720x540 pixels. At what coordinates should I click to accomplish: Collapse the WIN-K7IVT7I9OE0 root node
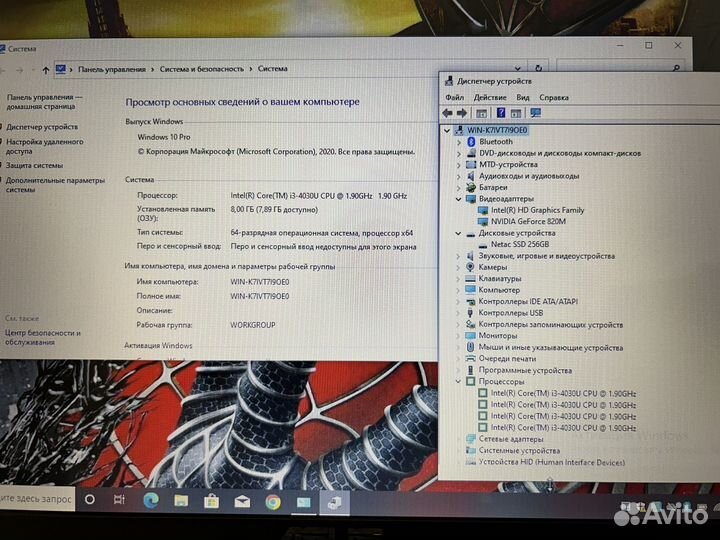447,131
